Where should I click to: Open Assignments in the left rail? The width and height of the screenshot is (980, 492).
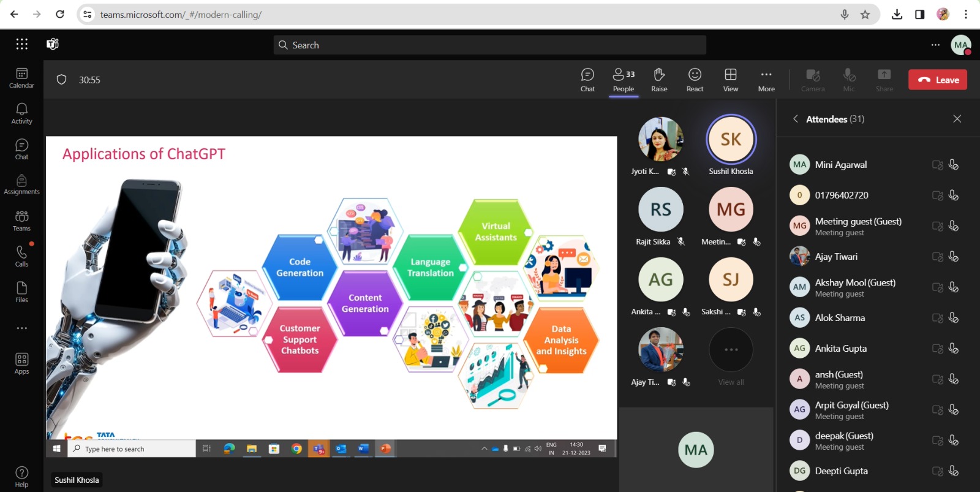21,184
